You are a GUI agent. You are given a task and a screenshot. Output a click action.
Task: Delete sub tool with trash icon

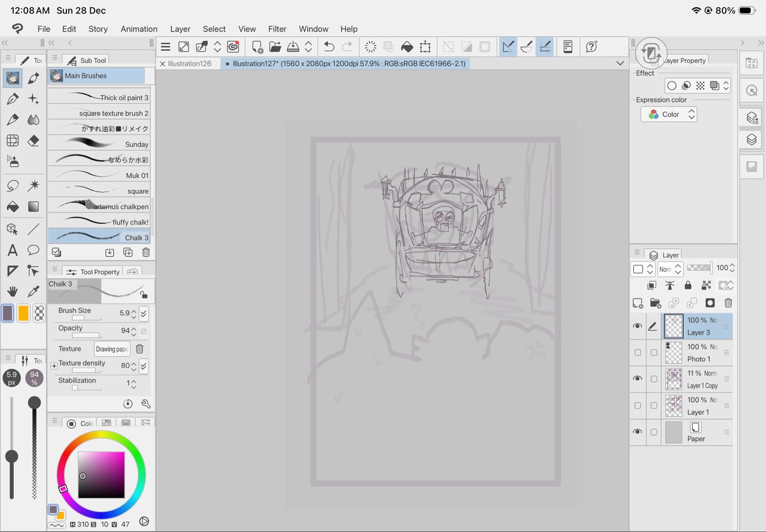pos(146,253)
